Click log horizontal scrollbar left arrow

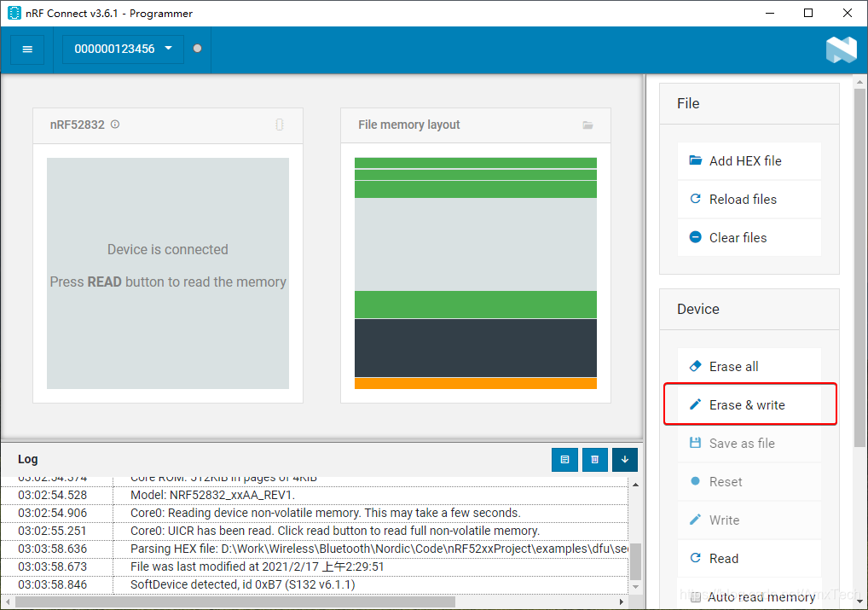[x=8, y=601]
